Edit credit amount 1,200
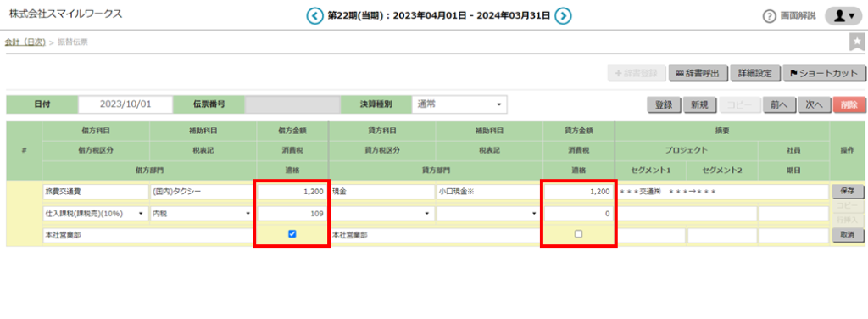This screenshot has height=319, width=868. pyautogui.click(x=578, y=192)
